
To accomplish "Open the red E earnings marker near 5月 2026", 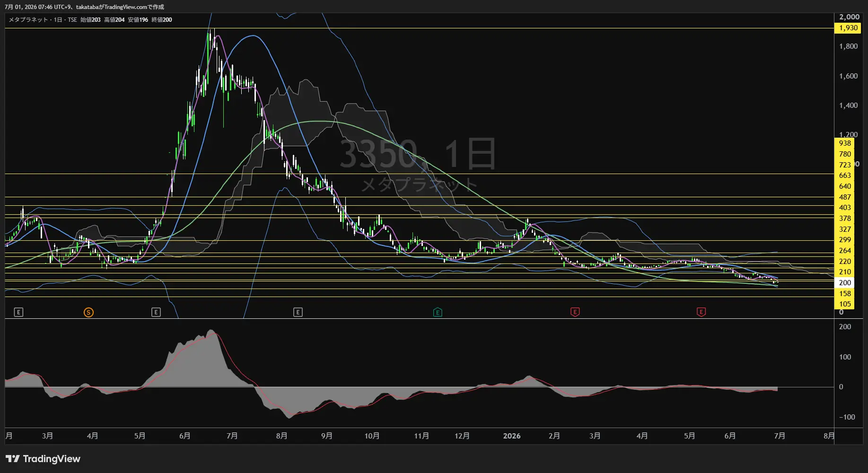I will [701, 312].
